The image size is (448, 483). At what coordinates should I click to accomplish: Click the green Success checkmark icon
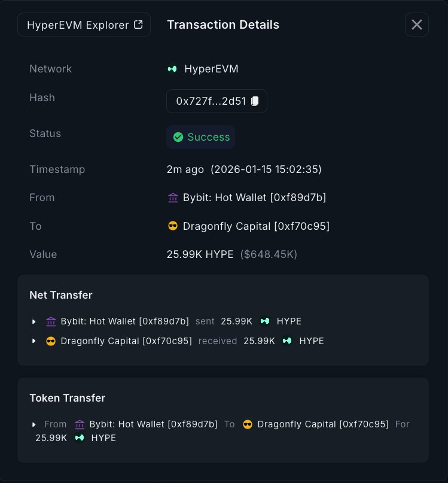(x=178, y=137)
